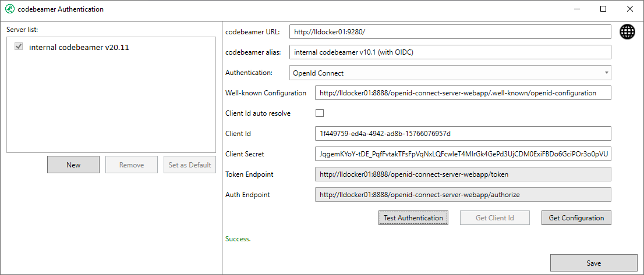This screenshot has width=644, height=275.
Task: Click the Set as Default button
Action: click(x=190, y=165)
